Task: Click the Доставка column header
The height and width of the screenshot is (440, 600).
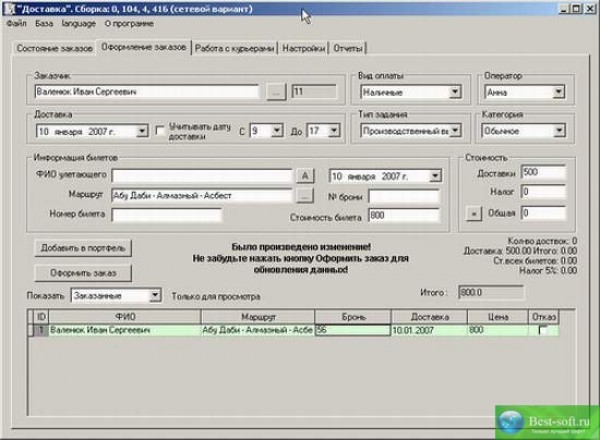Action: tap(429, 317)
